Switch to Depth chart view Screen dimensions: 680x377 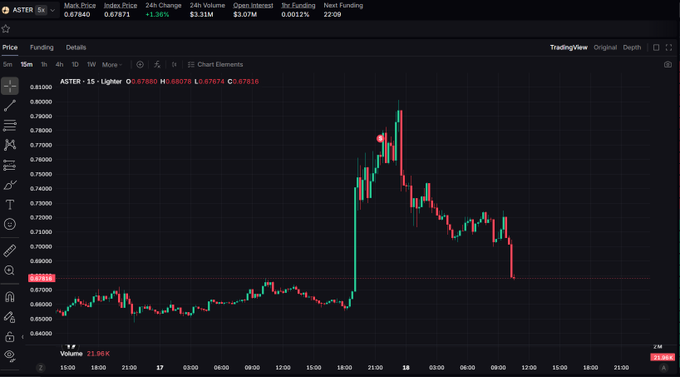point(632,48)
